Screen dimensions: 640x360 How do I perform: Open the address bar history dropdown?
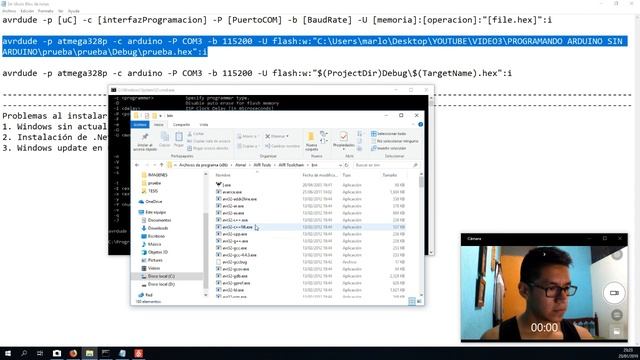coord(340,165)
